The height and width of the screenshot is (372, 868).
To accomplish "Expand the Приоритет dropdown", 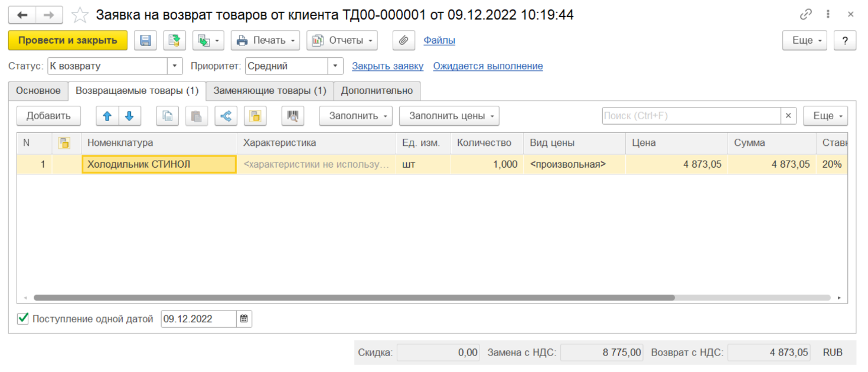I will (335, 66).
